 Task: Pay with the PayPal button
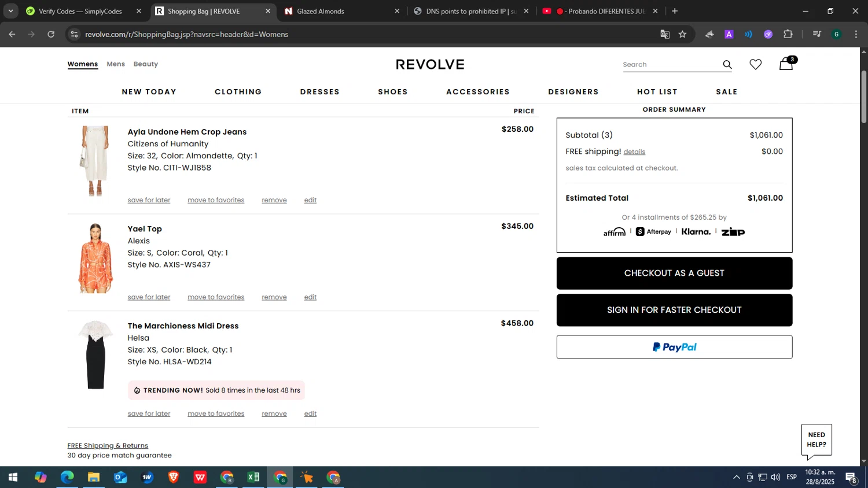click(674, 347)
